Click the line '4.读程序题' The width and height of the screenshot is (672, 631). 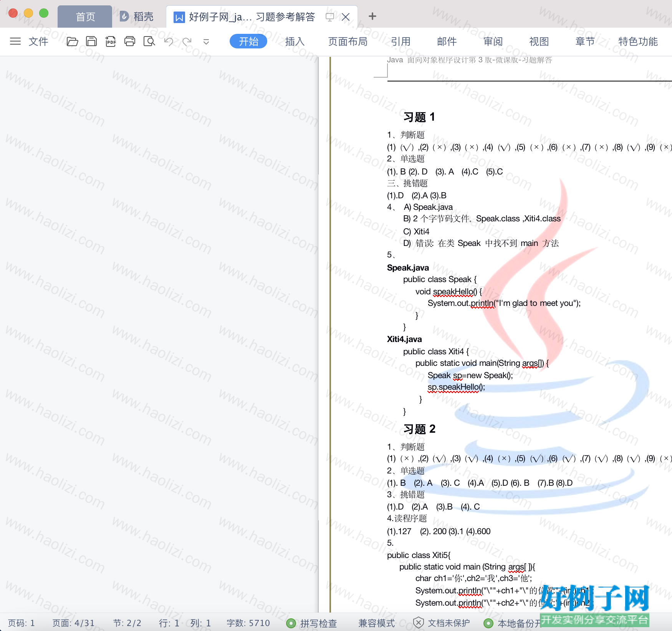[407, 518]
